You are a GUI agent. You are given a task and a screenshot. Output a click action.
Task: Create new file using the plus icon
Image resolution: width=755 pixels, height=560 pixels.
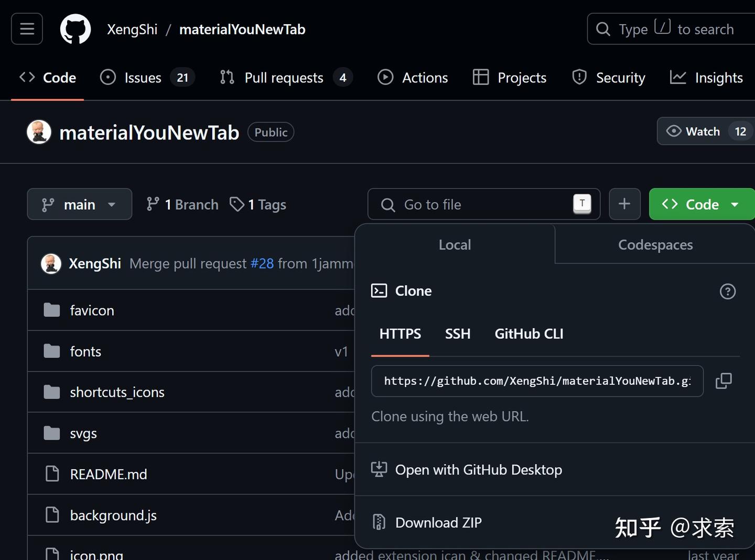tap(624, 204)
